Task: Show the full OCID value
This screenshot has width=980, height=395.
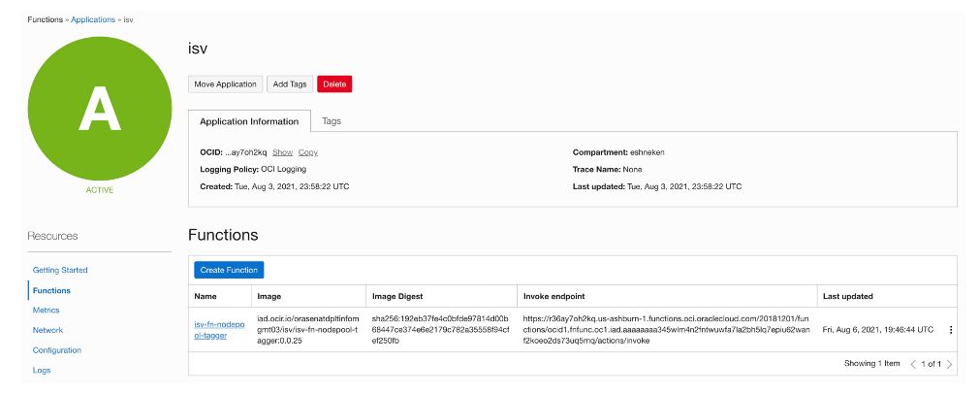Action: 282,152
